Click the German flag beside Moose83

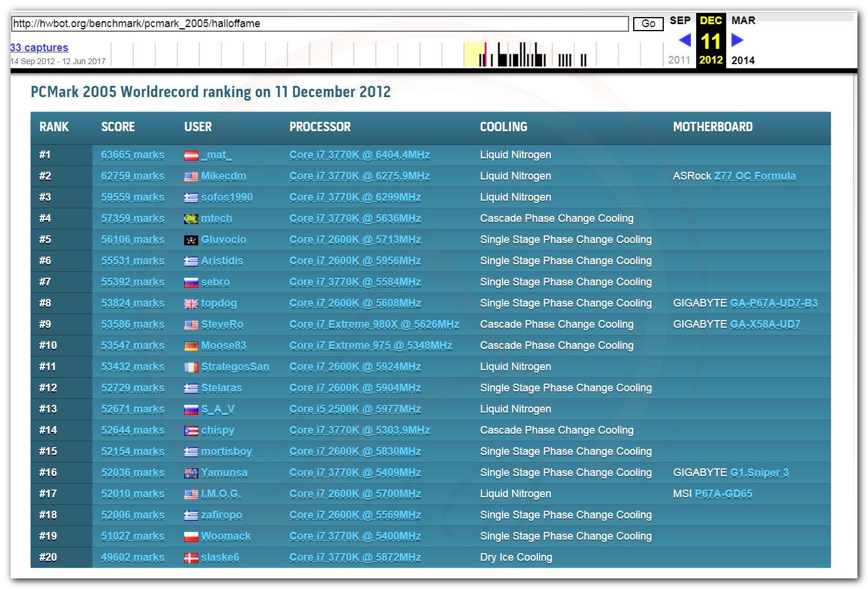191,346
